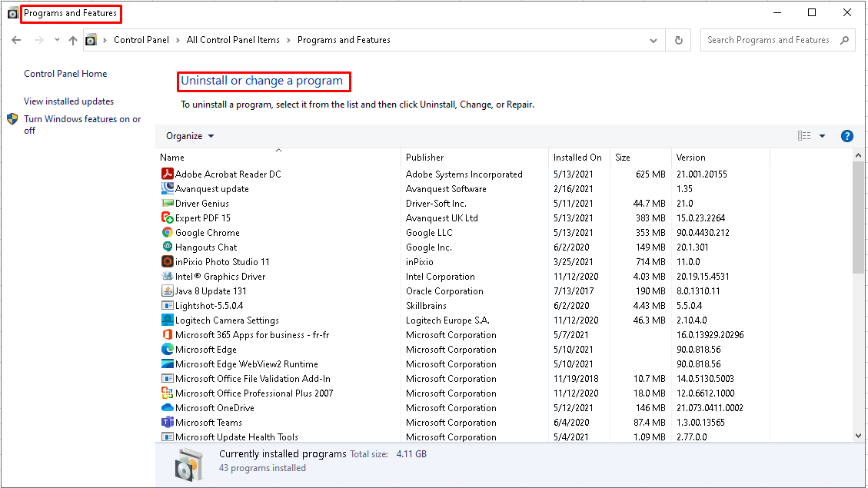Open Help with the blue question mark
Screen dimensions: 868x488
point(847,136)
